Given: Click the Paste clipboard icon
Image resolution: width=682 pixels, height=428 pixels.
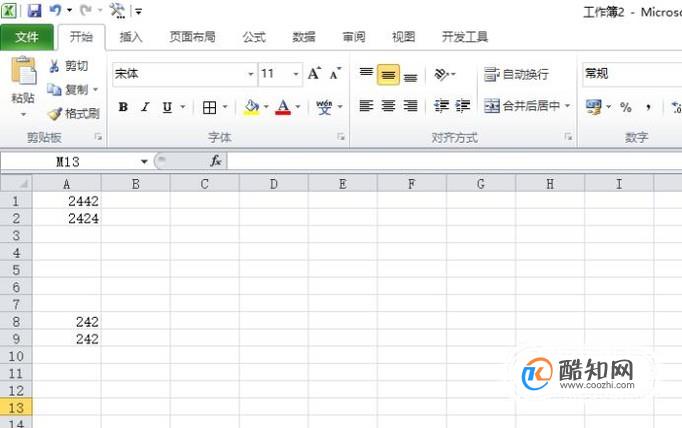Looking at the screenshot, I should 23,70.
